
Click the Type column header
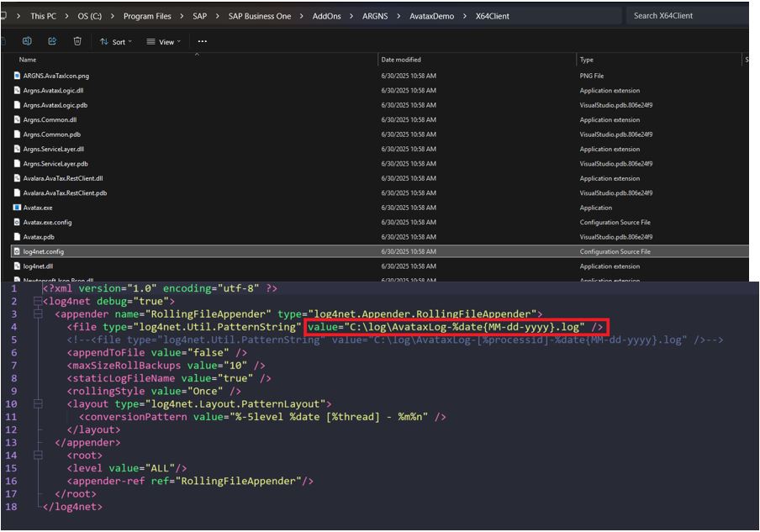pos(587,60)
